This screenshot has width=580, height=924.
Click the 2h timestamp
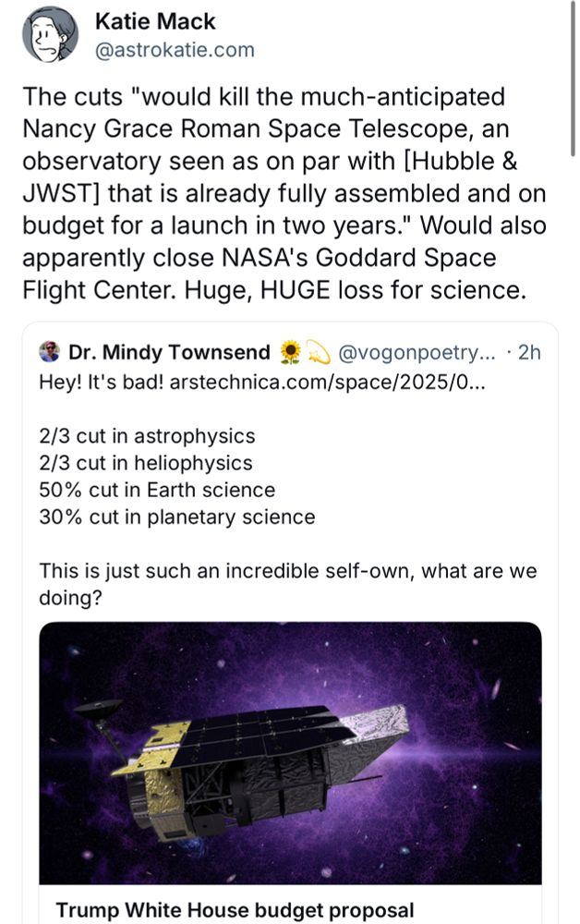pos(529,352)
